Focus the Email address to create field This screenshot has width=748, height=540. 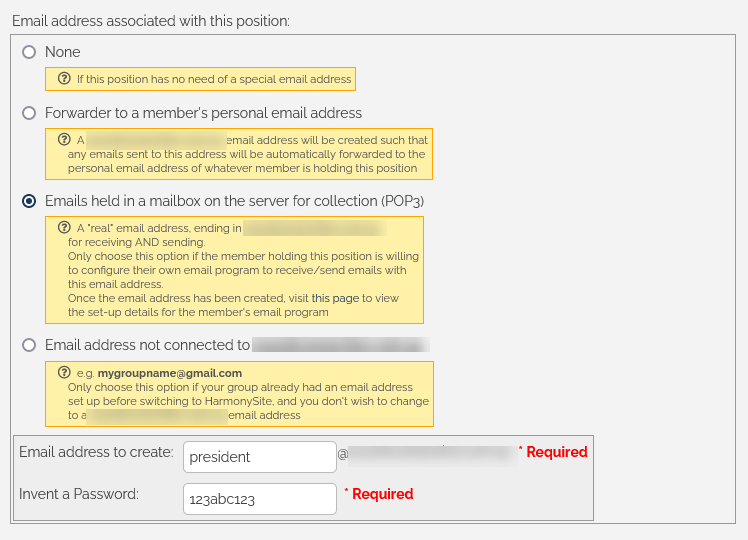(x=260, y=457)
